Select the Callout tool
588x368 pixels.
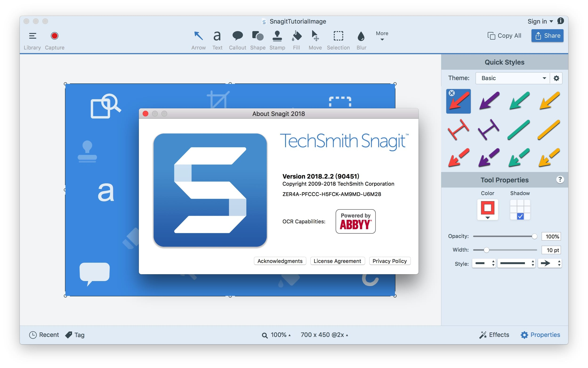(x=237, y=40)
